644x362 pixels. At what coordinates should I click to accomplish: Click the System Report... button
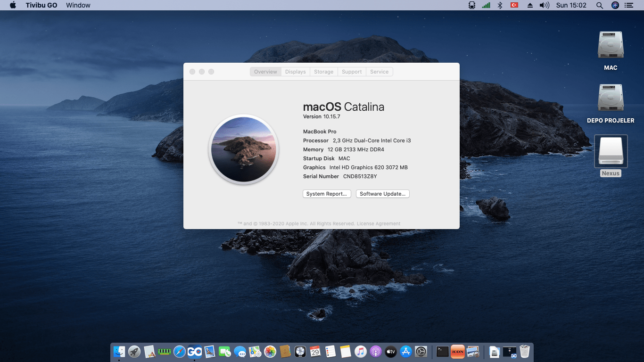(326, 194)
